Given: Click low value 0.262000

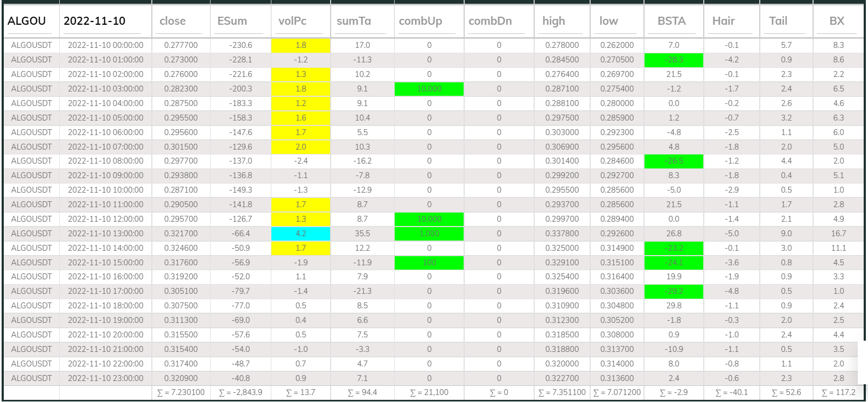Looking at the screenshot, I should [x=617, y=45].
